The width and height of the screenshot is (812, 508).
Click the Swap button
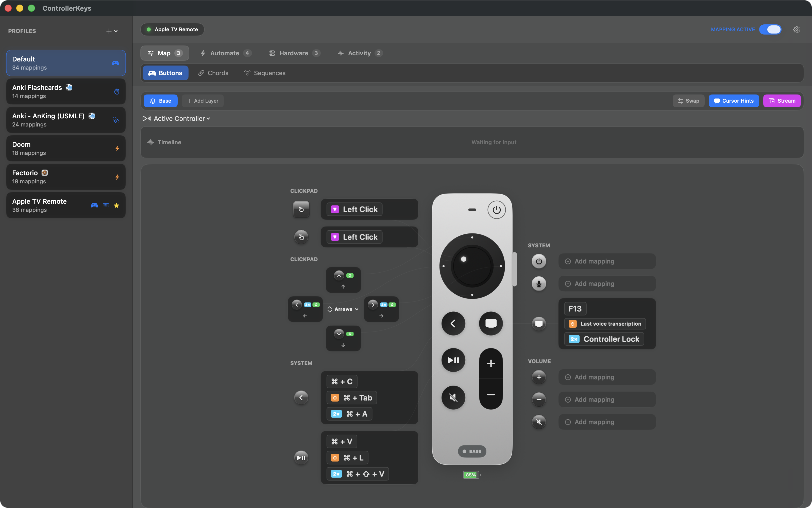click(x=688, y=101)
